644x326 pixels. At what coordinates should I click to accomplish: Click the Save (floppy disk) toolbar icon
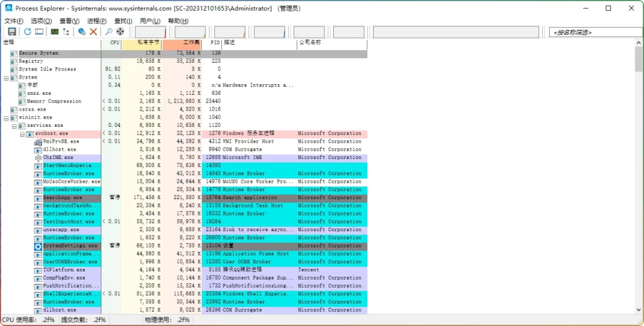(x=12, y=31)
